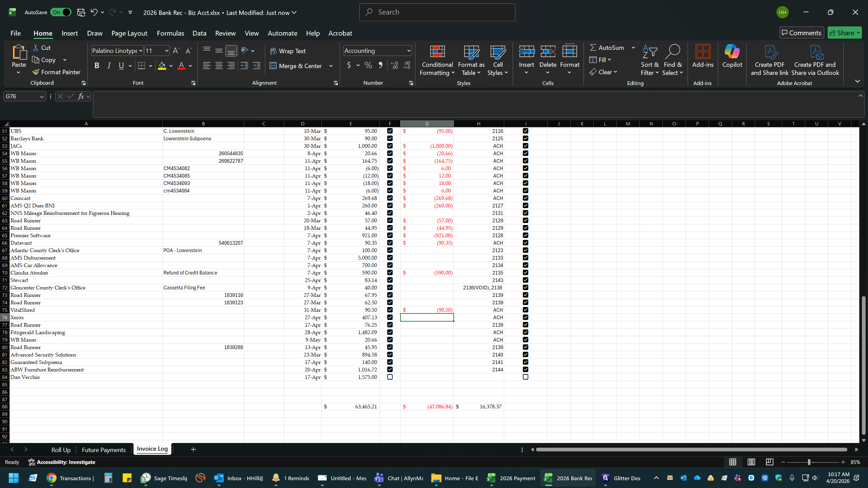
Task: Click the AutoSum icon
Action: pos(593,48)
